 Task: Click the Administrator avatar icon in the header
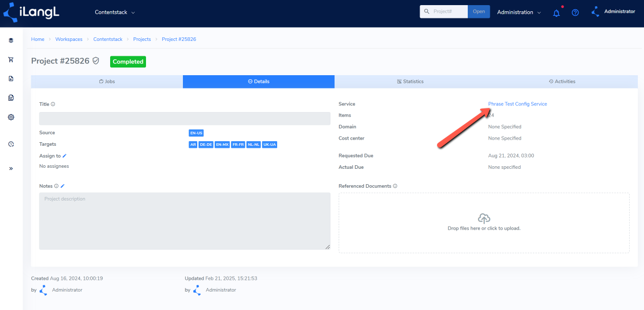596,12
